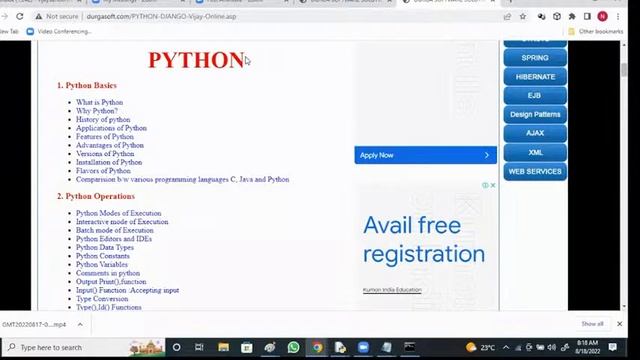The width and height of the screenshot is (640, 360).
Task: Open Chrome's three-dot menu
Action: (618, 16)
